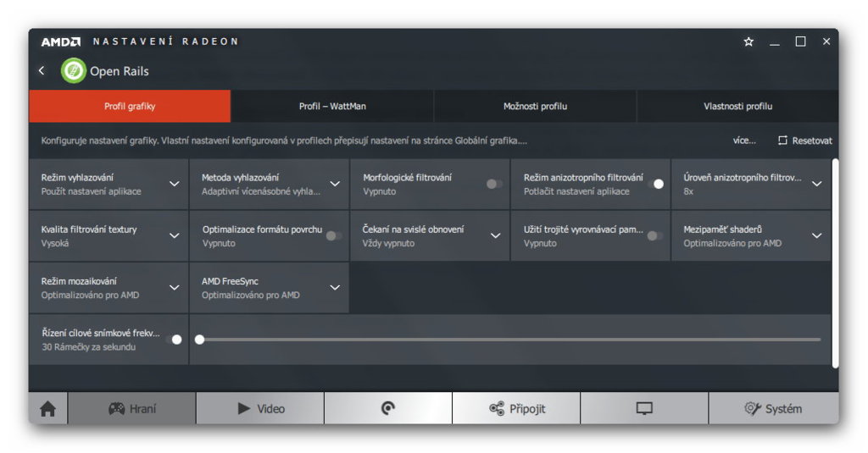Expand the Režim vyhlazování dropdown
This screenshot has height=453, width=868.
coord(175,184)
